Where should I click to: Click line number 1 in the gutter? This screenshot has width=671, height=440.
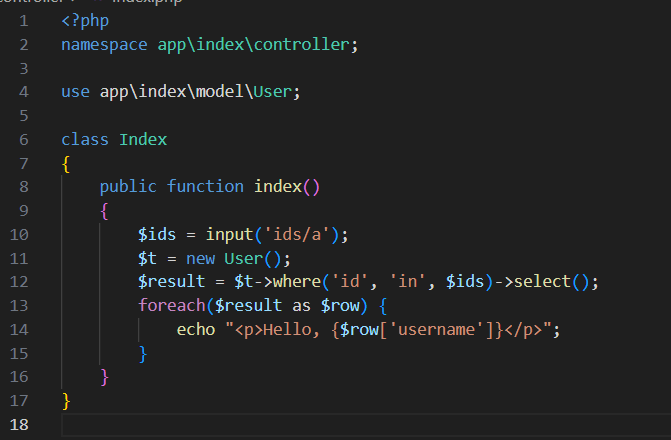pyautogui.click(x=24, y=21)
